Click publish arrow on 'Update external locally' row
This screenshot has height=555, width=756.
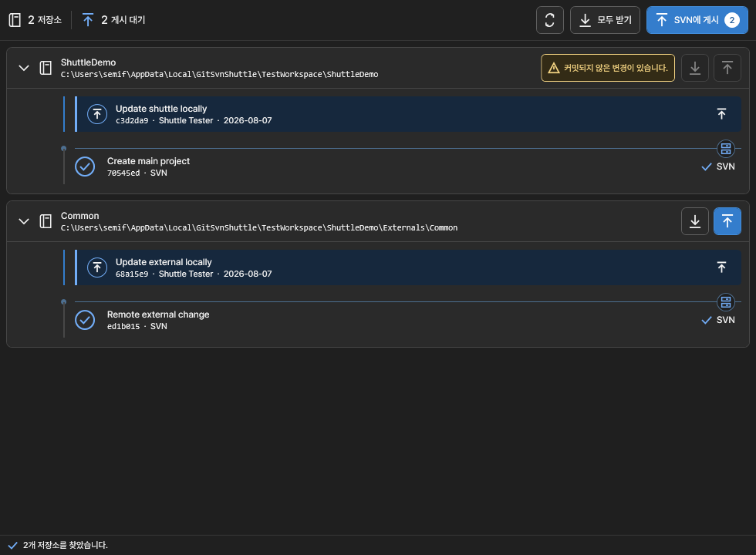(x=721, y=267)
